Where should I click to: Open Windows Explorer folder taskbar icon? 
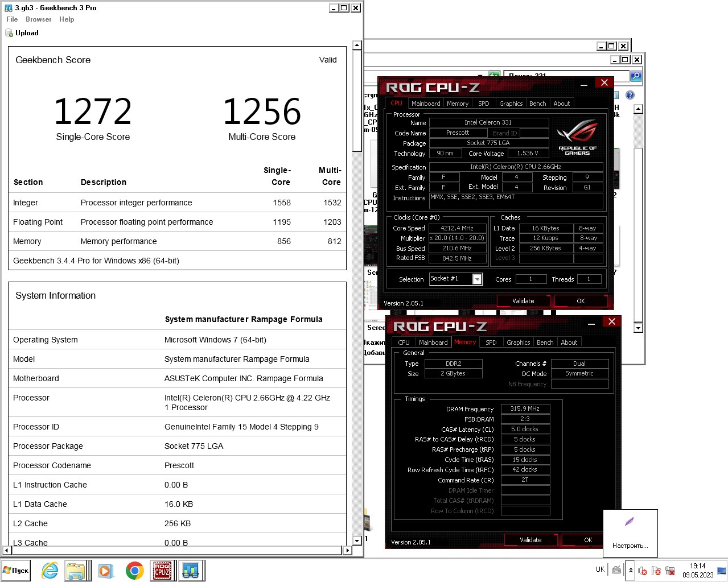(x=76, y=571)
